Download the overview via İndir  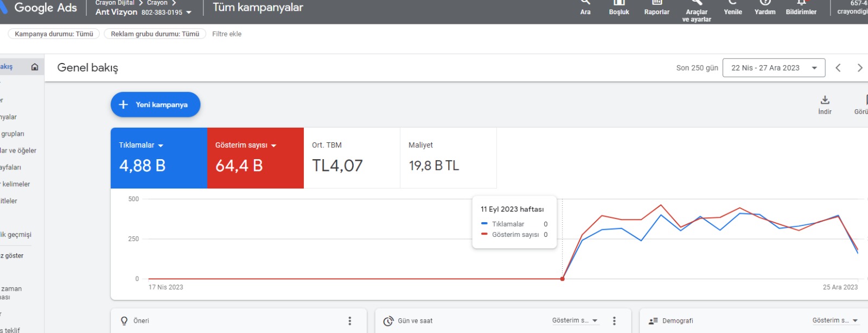tap(825, 105)
